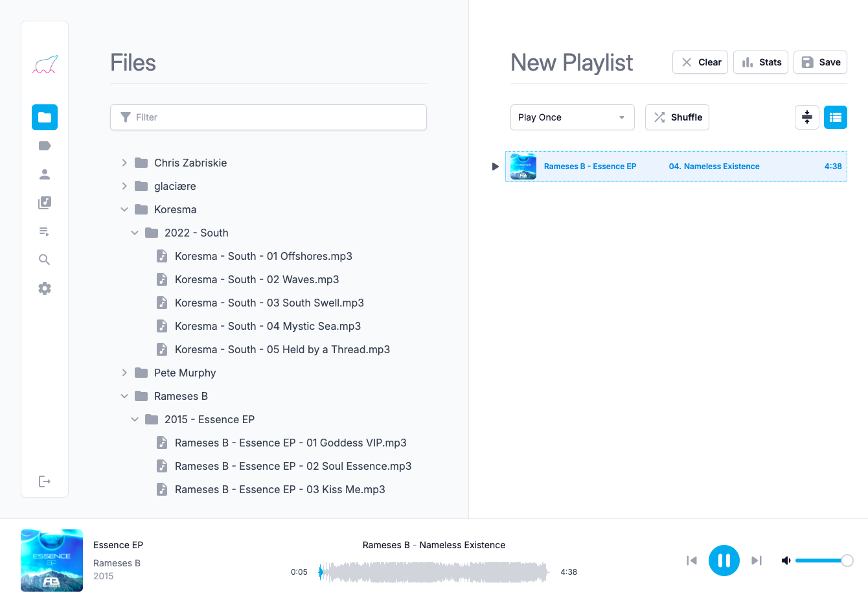Toggle the list view mode button
The width and height of the screenshot is (868, 602).
[836, 117]
